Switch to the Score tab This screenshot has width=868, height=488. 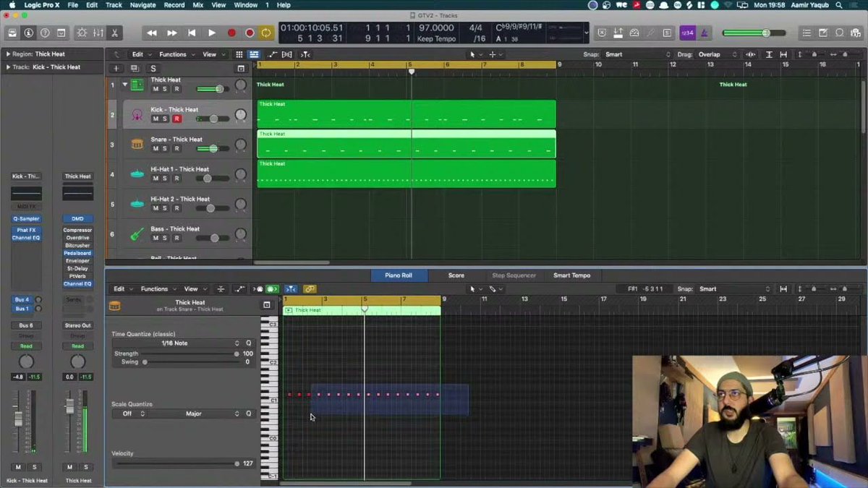tap(456, 275)
